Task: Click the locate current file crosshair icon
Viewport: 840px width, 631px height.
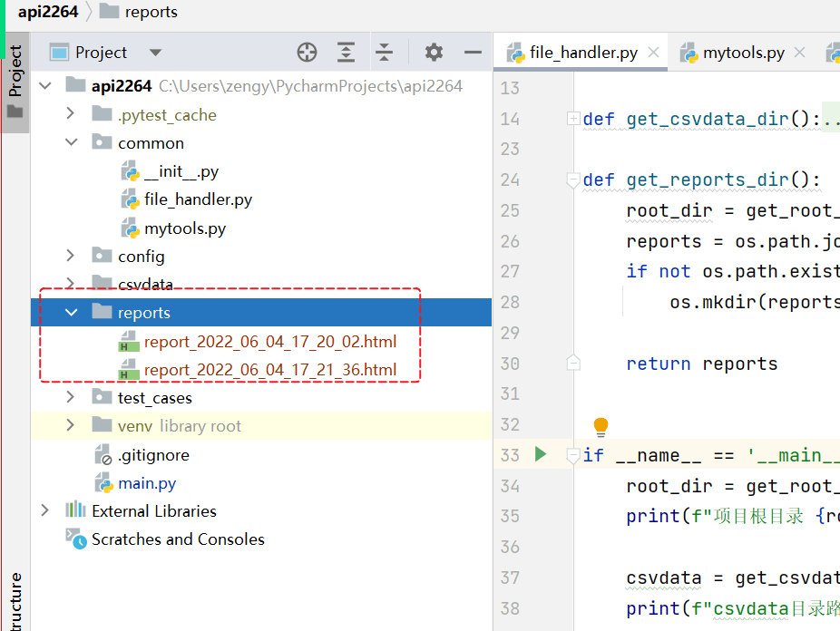Action: point(307,53)
